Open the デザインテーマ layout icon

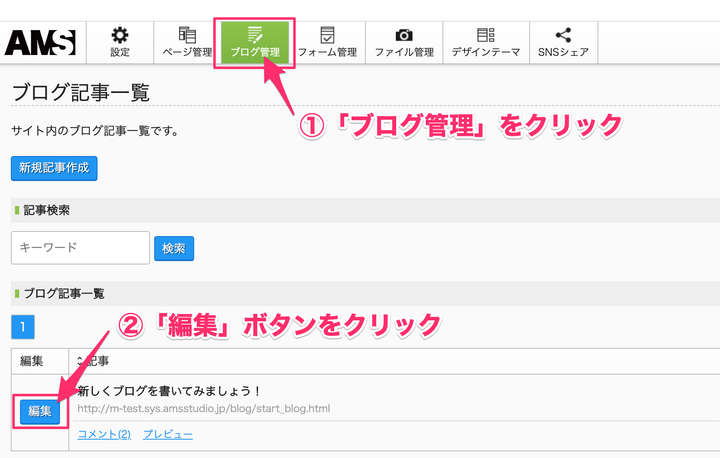(x=485, y=43)
